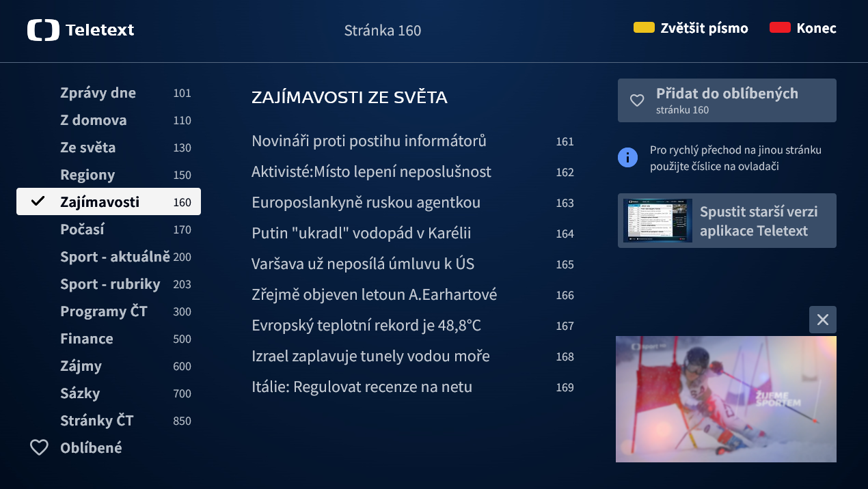Viewport: 868px width, 489px height.
Task: Open article Itálie: Regulovat recenze na netu
Action: [x=362, y=387]
